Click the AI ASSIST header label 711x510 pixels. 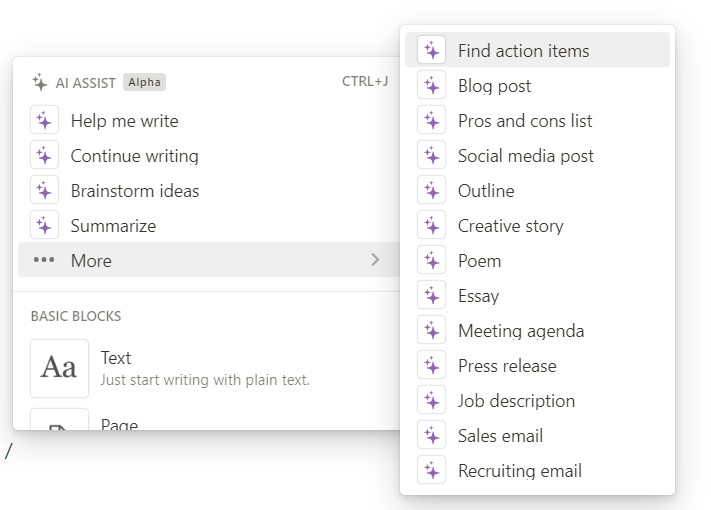86,83
